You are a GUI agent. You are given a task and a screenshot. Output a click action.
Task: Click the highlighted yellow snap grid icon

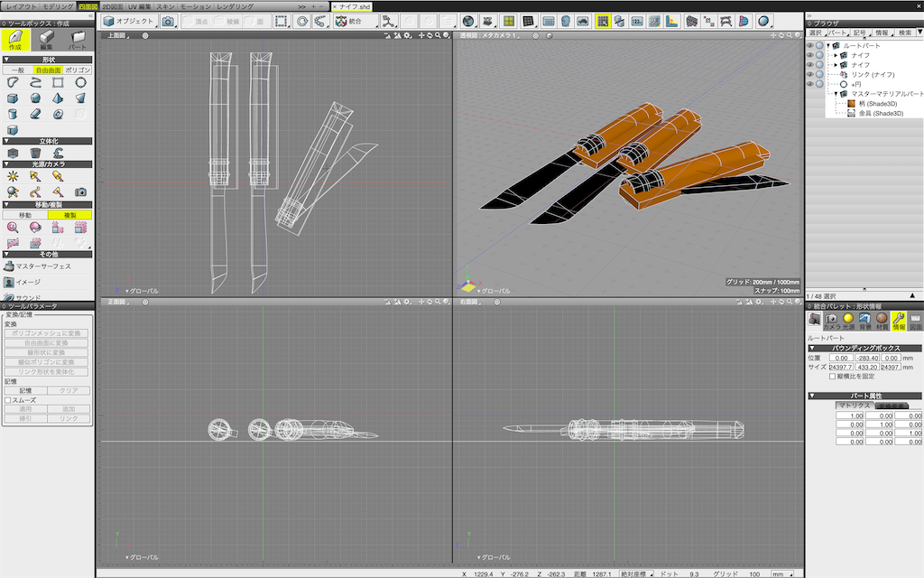click(602, 22)
